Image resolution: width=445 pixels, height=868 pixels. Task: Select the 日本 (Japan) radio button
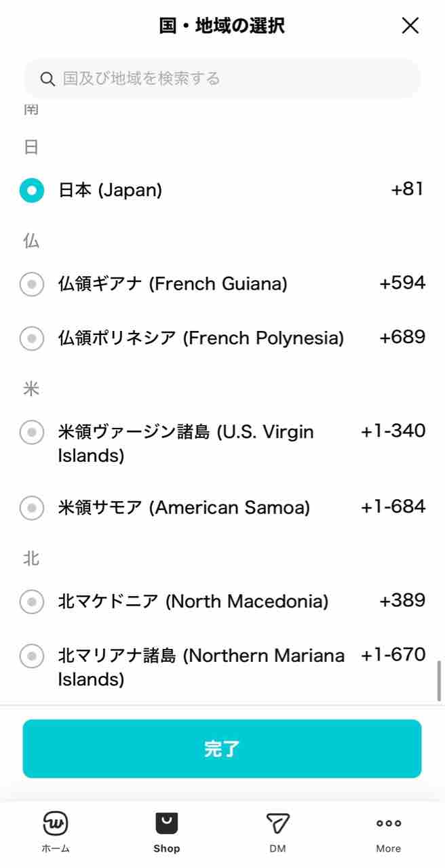(x=32, y=191)
